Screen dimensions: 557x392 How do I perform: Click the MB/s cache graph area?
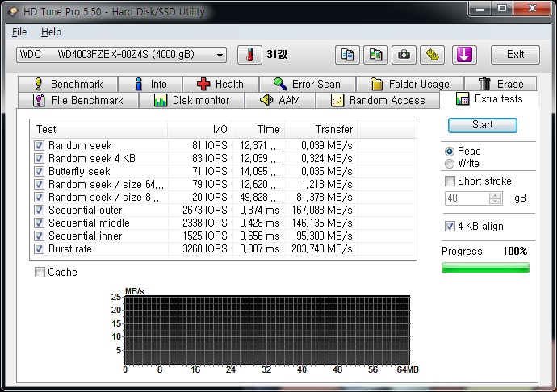266,330
